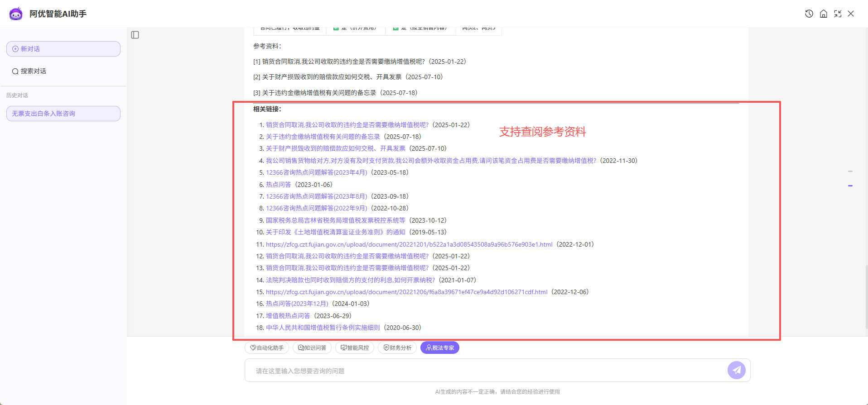This screenshot has width=868, height=405.
Task: Open the fujian.gov.cn URL ending d106271cdf.html
Action: [406, 292]
